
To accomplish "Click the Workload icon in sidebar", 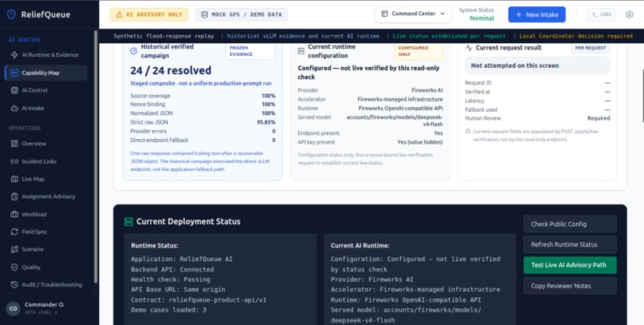I will point(14,214).
